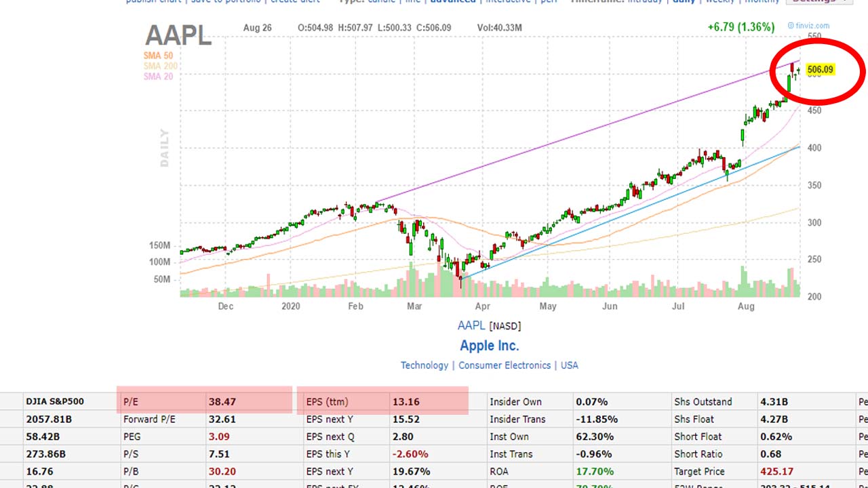Click the 425.17 target price value
The height and width of the screenshot is (488, 868).
[776, 472]
